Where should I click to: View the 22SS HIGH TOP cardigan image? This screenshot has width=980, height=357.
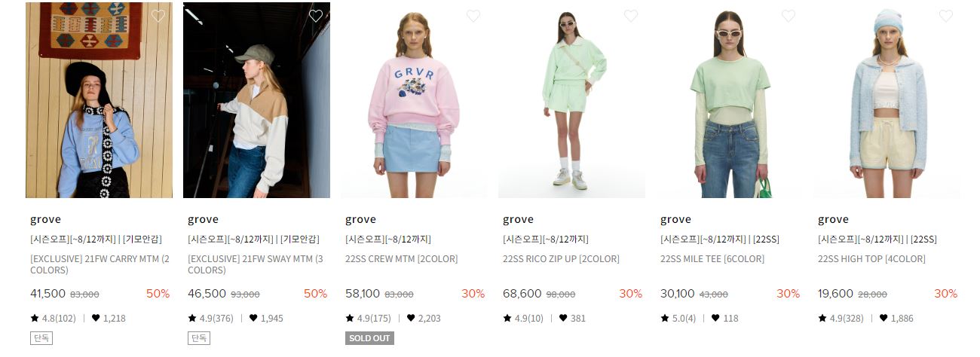coord(887,100)
